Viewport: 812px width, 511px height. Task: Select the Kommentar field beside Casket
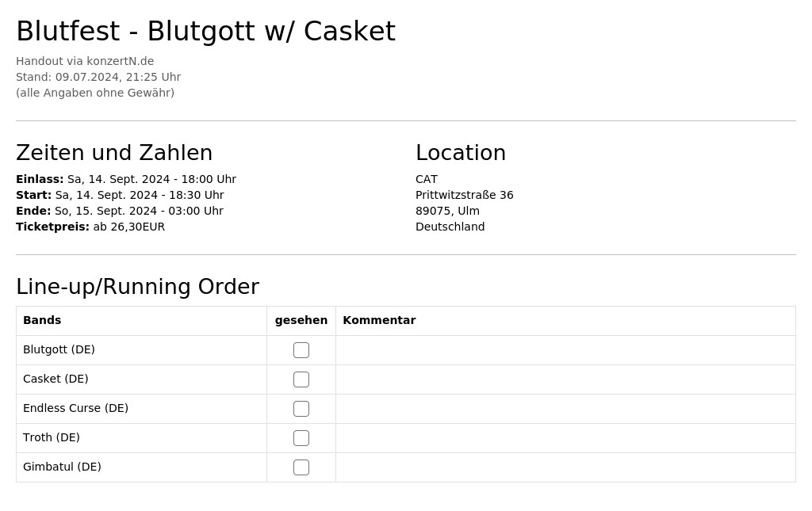point(565,379)
